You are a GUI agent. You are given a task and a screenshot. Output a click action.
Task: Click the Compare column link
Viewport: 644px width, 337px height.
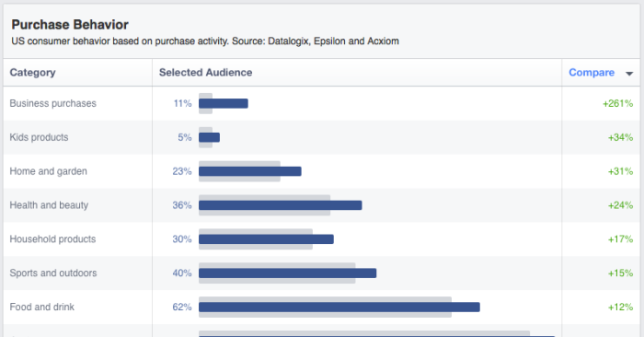pyautogui.click(x=592, y=73)
